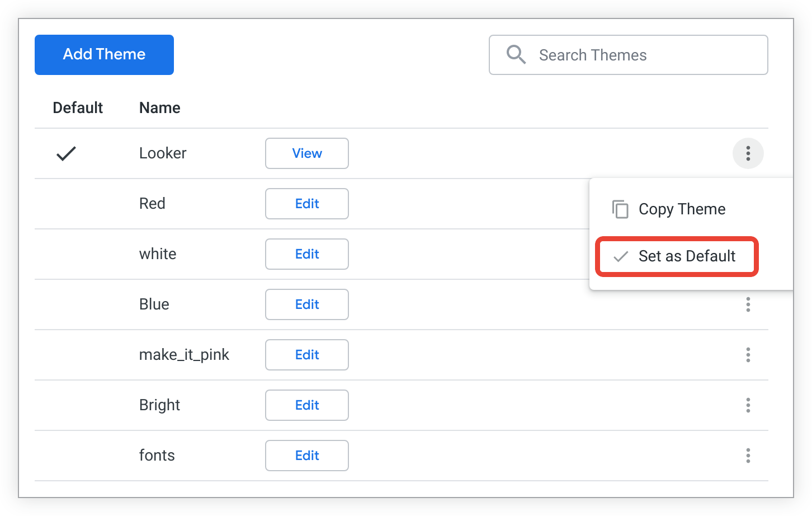
Task: Open the three-dot menu for the Bright theme
Action: 748,405
